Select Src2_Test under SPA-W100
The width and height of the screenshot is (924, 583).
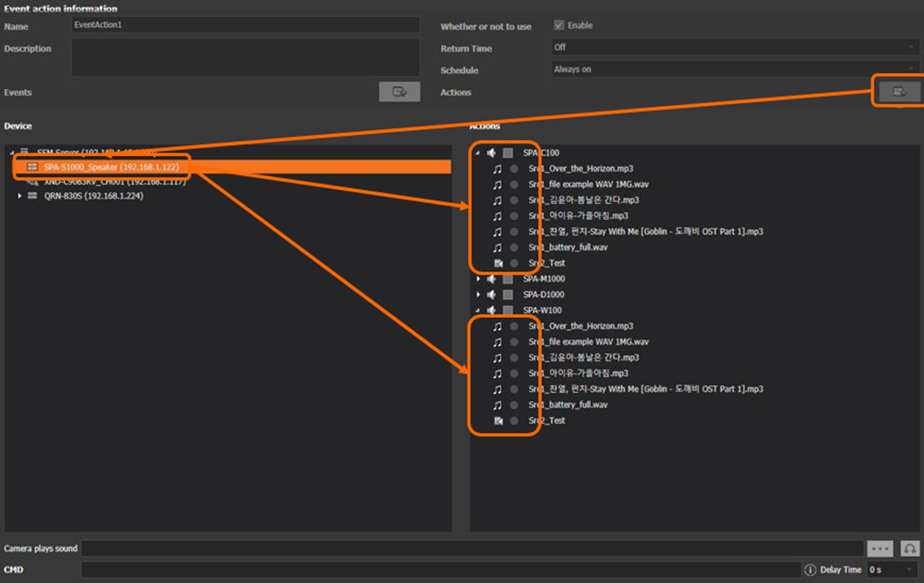pos(547,420)
